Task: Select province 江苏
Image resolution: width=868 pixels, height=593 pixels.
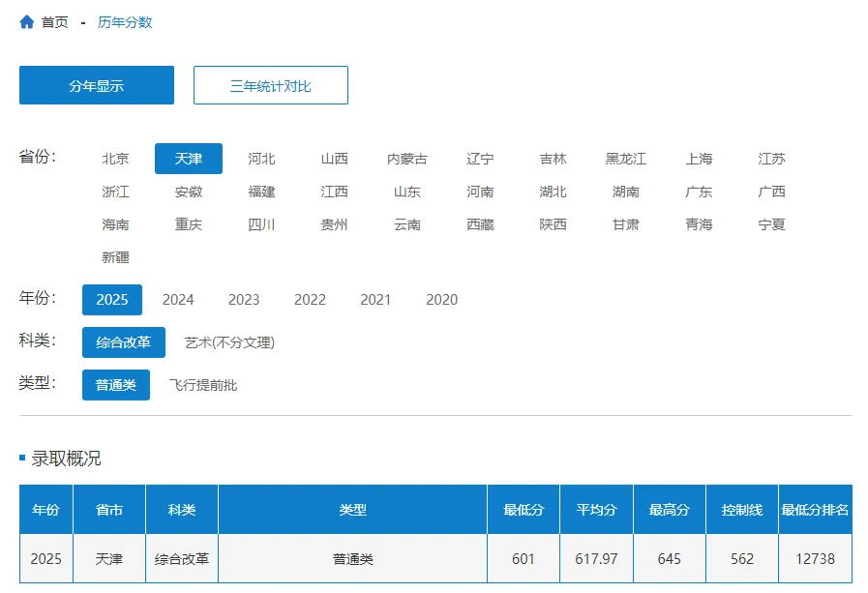Action: coord(771,159)
